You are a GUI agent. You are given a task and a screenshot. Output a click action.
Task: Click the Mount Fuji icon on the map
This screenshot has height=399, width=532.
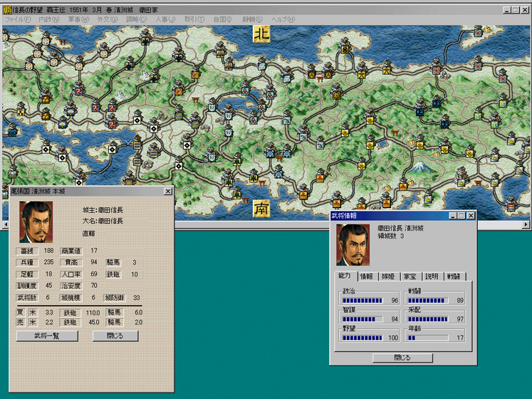click(x=420, y=167)
